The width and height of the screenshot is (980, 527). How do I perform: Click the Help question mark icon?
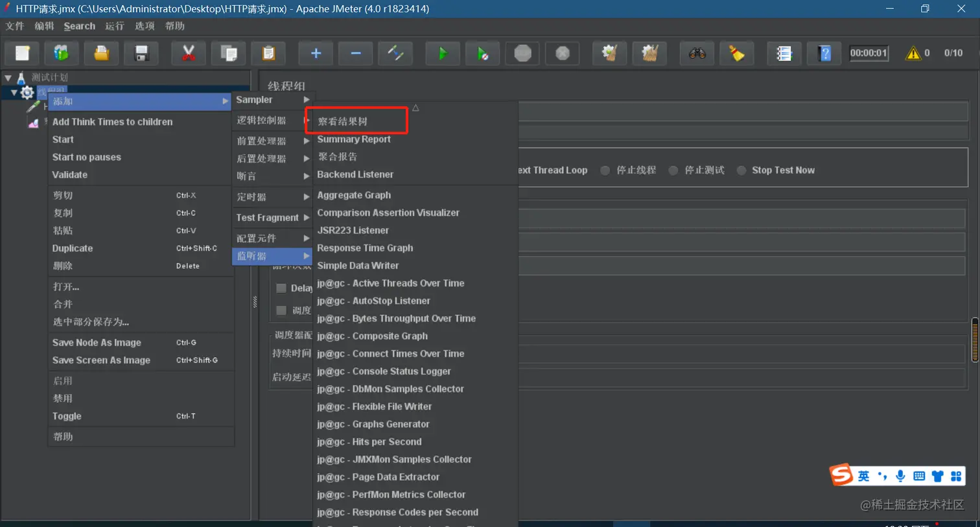[x=824, y=53]
